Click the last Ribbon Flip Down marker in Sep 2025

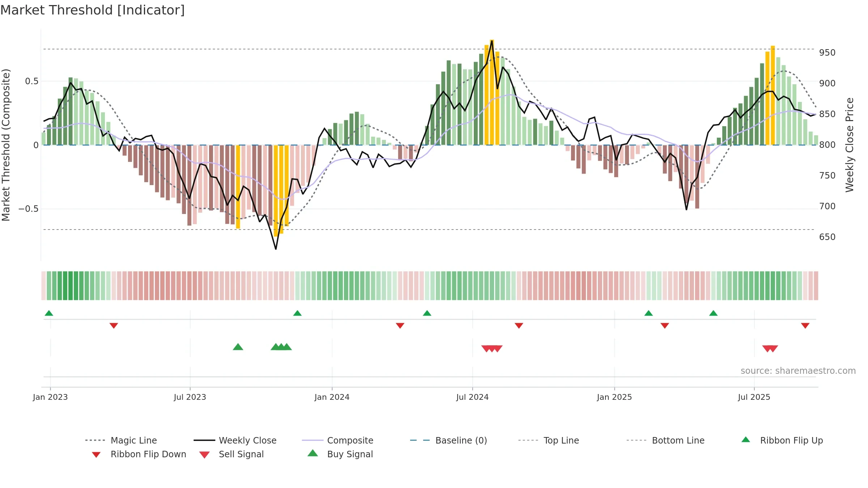coord(805,326)
